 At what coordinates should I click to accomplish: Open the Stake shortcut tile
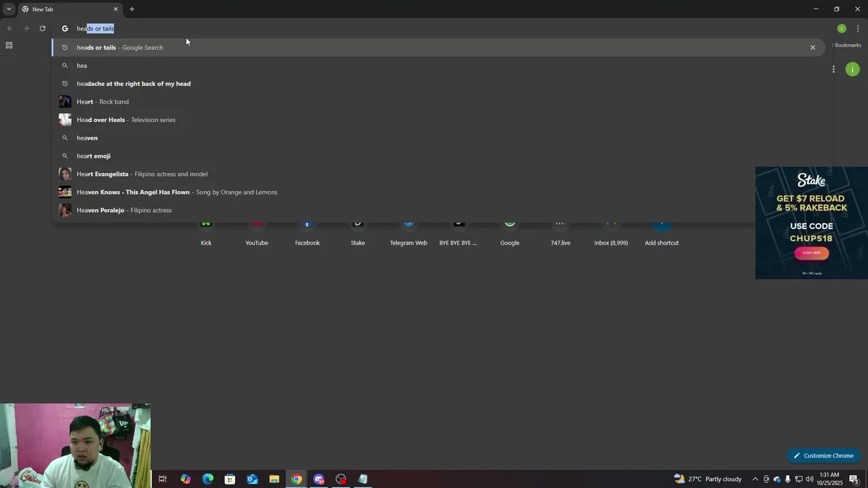[357, 233]
